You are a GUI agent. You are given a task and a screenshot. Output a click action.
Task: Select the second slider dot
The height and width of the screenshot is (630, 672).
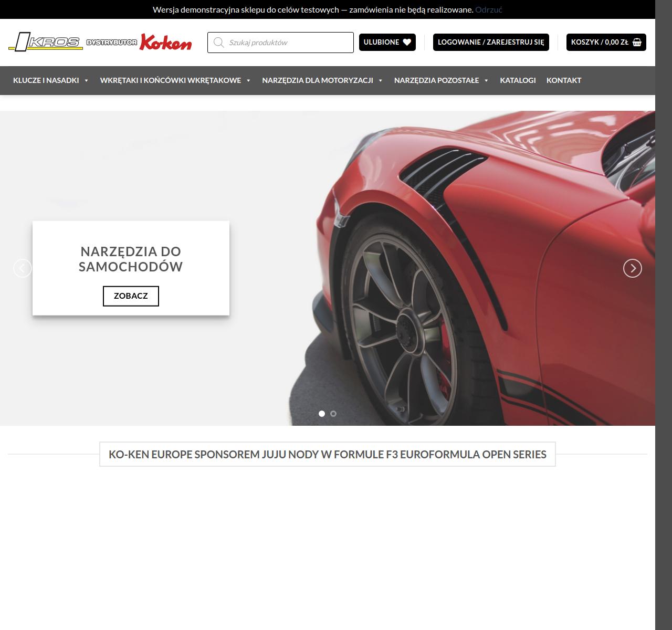coord(333,414)
